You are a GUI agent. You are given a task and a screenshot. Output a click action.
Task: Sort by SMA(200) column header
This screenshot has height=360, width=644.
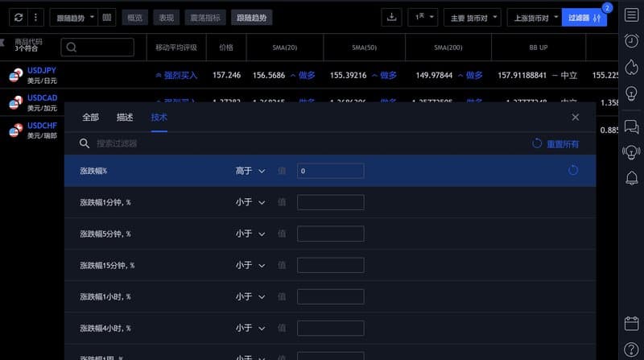[x=448, y=48]
